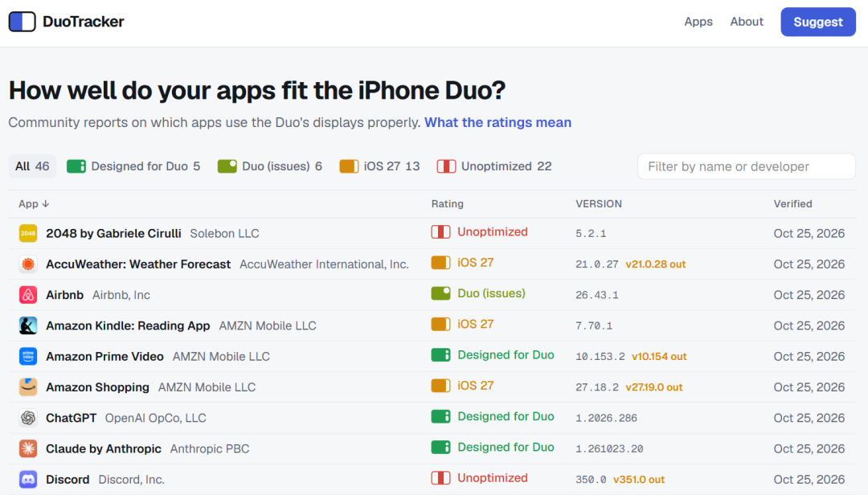Select the All 46 filter tab

click(x=32, y=166)
